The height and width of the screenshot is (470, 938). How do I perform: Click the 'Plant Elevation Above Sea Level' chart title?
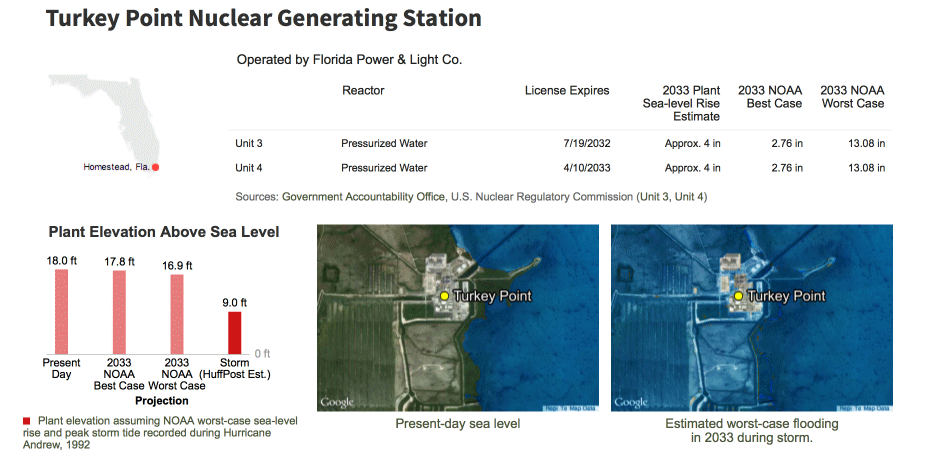[164, 232]
